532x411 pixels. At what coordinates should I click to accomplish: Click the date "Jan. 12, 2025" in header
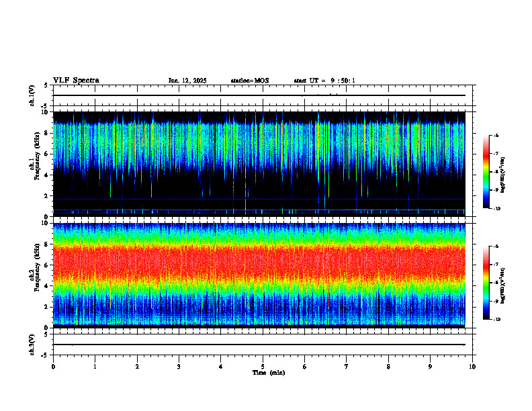click(187, 81)
